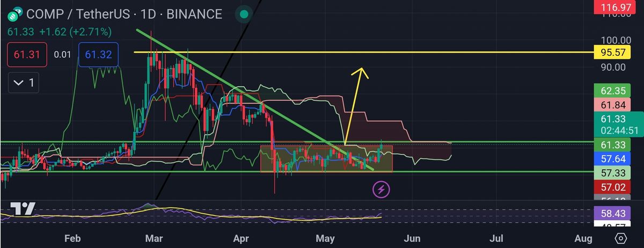Select the black ascending trendline

[x=209, y=99]
